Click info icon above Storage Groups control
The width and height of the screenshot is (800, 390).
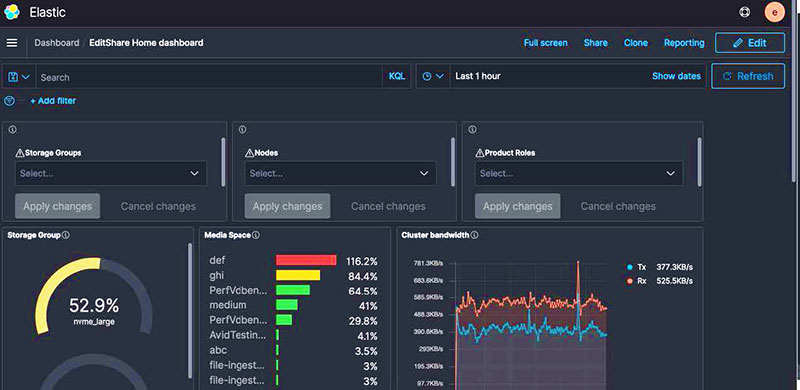pyautogui.click(x=13, y=130)
